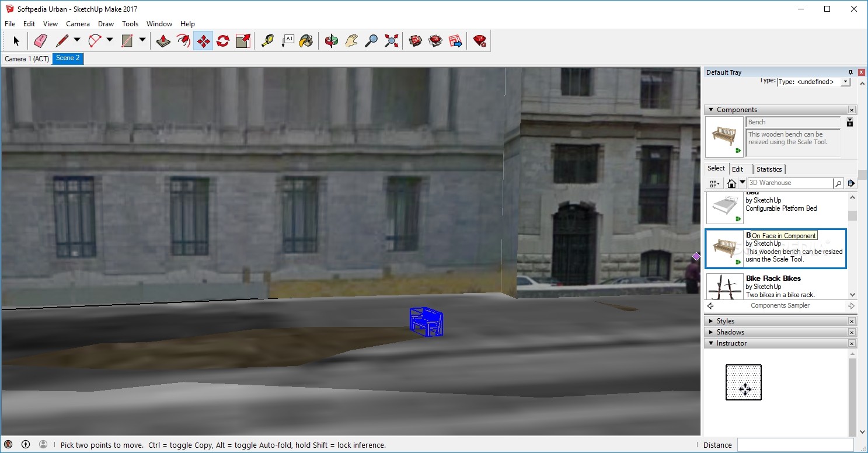Click the sign-in user status icon
Screen dimensions: 868x453
pyautogui.click(x=43, y=445)
